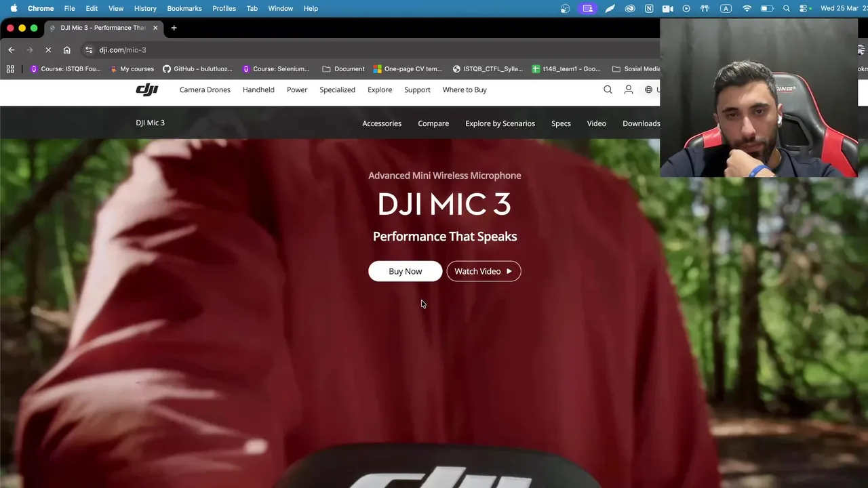Open the History menu
This screenshot has width=868, height=488.
145,8
